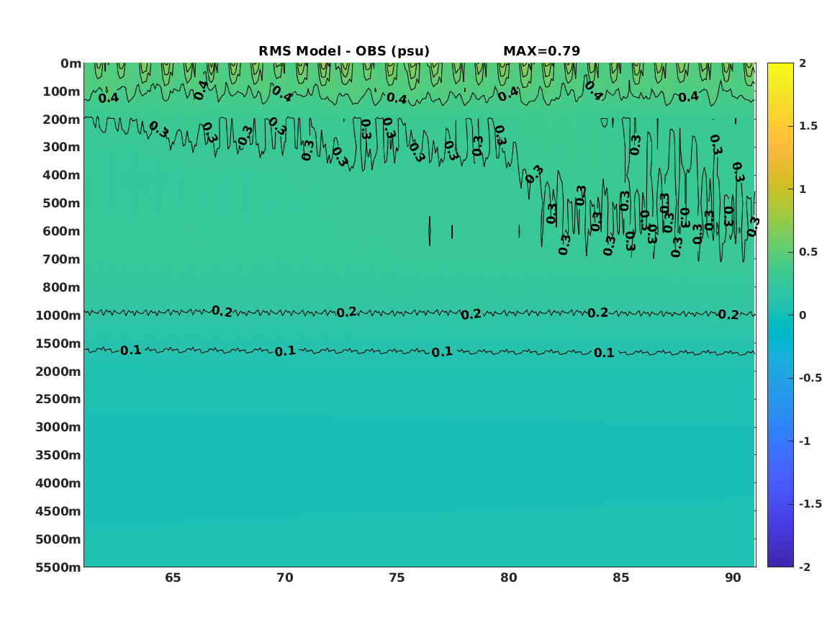This screenshot has height=630, width=840.
Task: Click the '800m' depth axis label
Action: point(62,287)
